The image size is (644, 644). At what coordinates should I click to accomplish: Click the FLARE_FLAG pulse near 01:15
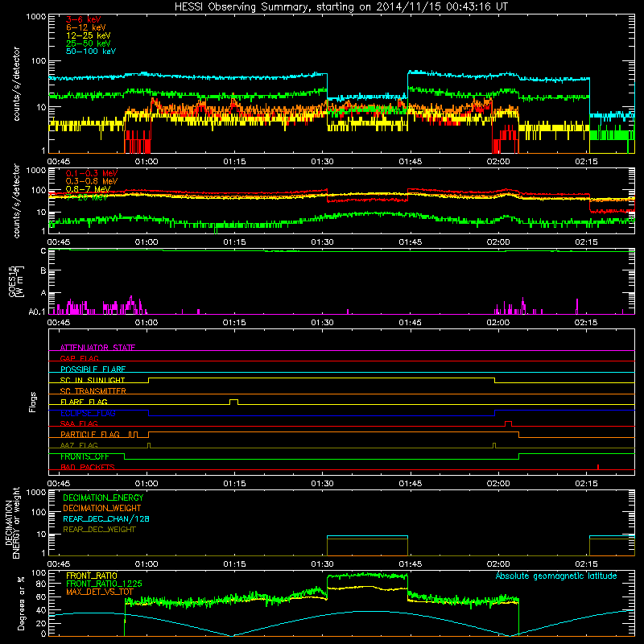pos(233,402)
